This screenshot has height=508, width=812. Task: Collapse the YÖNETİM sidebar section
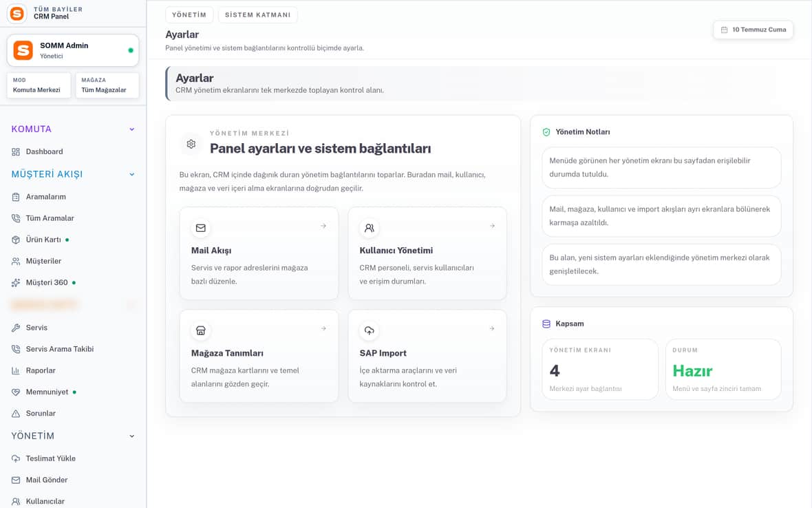(132, 436)
